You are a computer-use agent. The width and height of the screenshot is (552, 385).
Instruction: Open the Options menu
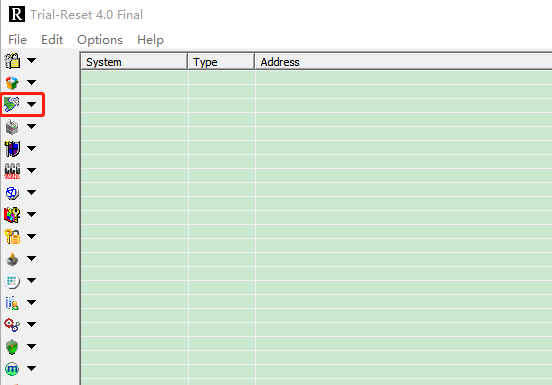[100, 40]
